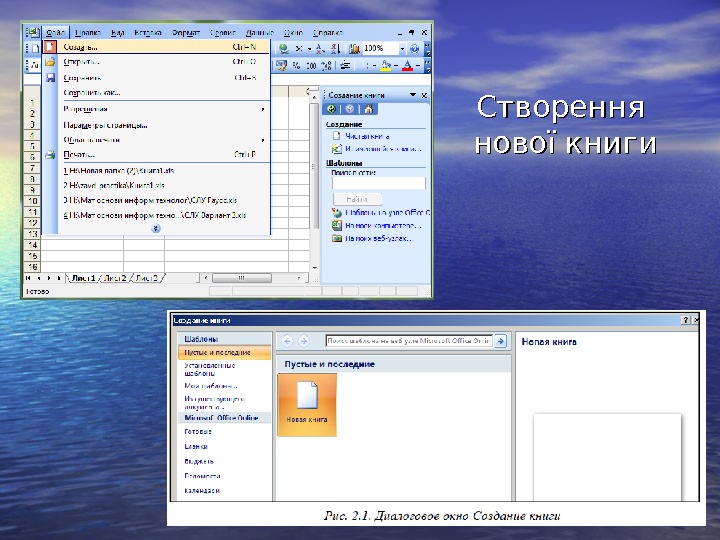Click the horizontal scrollbar thumb in Excel

[242, 278]
